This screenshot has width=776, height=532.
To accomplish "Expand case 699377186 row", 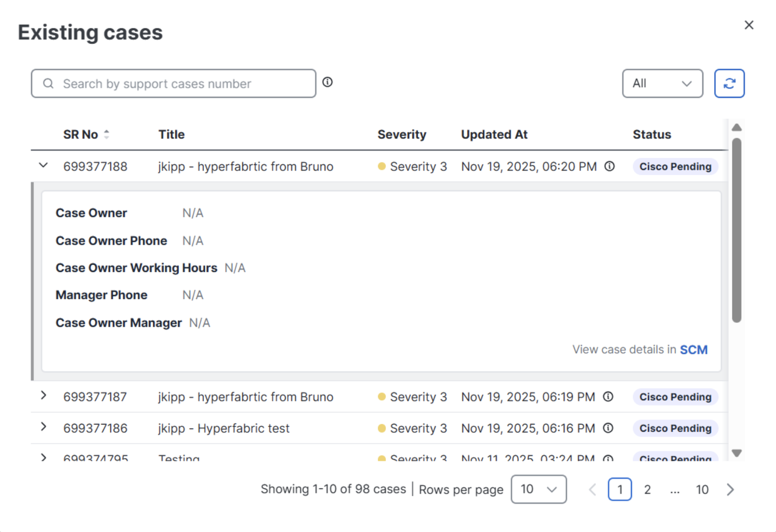I will point(44,427).
